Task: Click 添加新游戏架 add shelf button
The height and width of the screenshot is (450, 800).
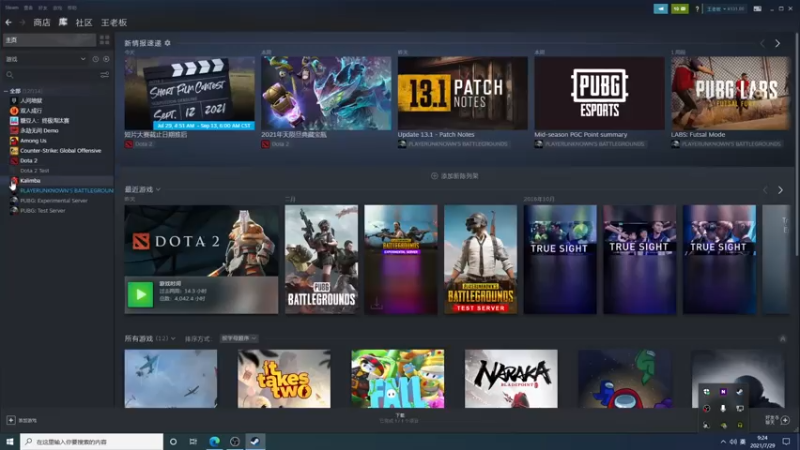Action: click(455, 176)
